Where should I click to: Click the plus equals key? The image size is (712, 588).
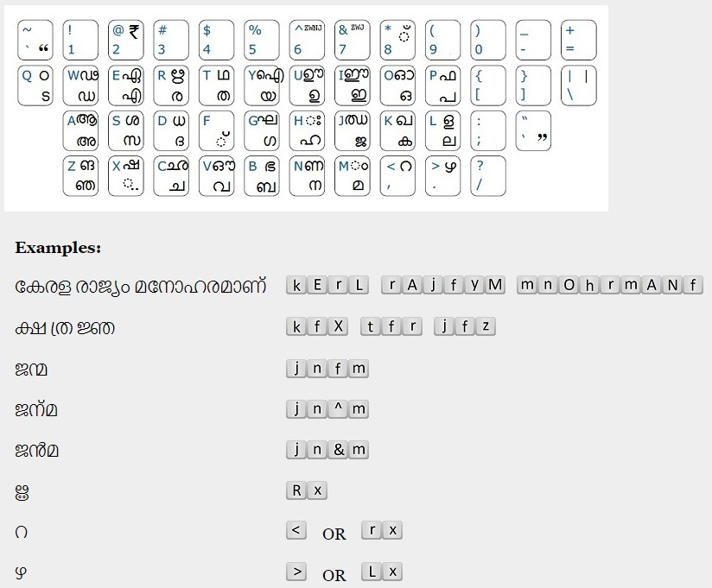(579, 40)
